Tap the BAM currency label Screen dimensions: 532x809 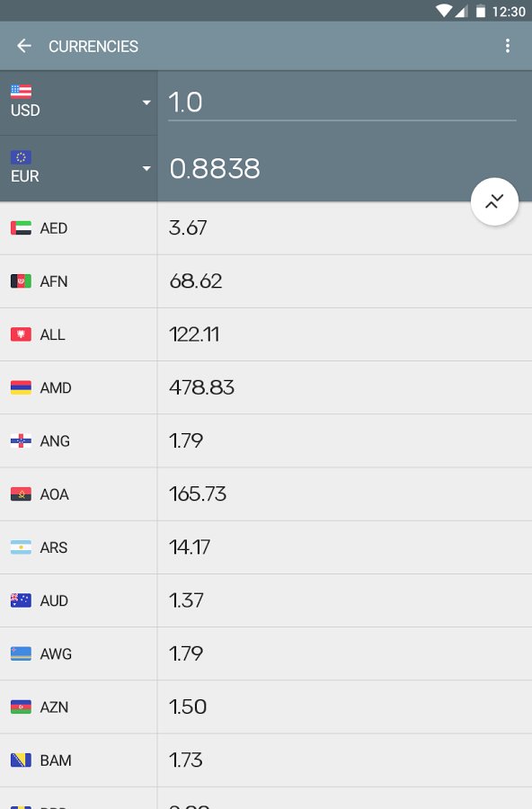pyautogui.click(x=56, y=760)
